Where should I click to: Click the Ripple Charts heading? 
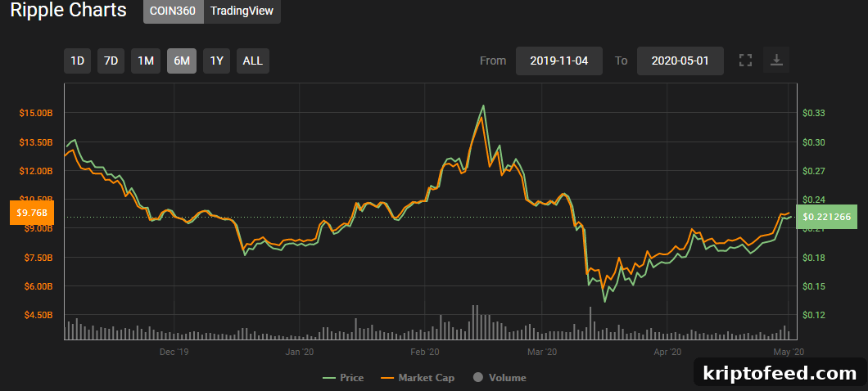[69, 10]
